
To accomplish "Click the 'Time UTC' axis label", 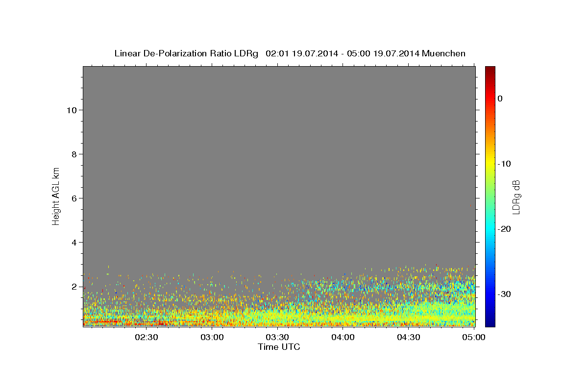I will coord(279,347).
